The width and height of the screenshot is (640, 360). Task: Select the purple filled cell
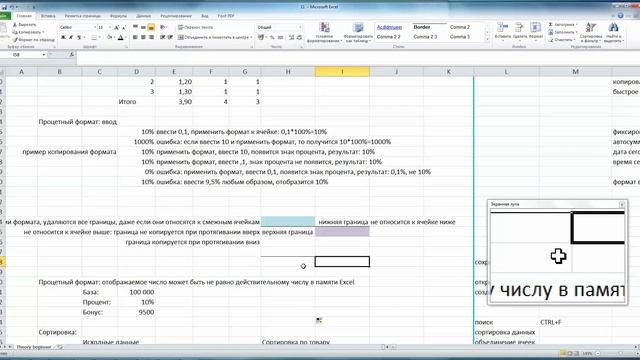pos(342,232)
